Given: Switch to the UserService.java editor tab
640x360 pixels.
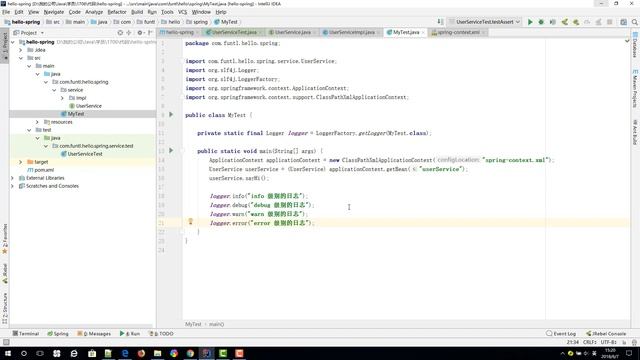Looking at the screenshot, I should tap(293, 32).
